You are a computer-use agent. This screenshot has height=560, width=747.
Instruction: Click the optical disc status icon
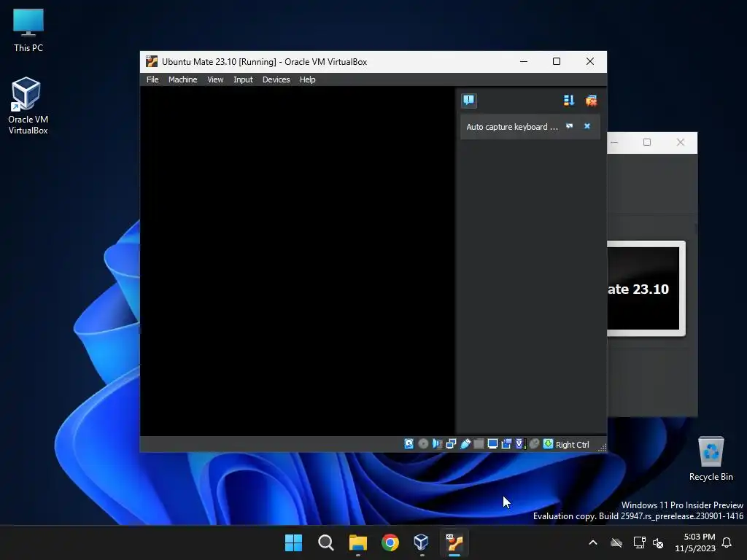[423, 444]
